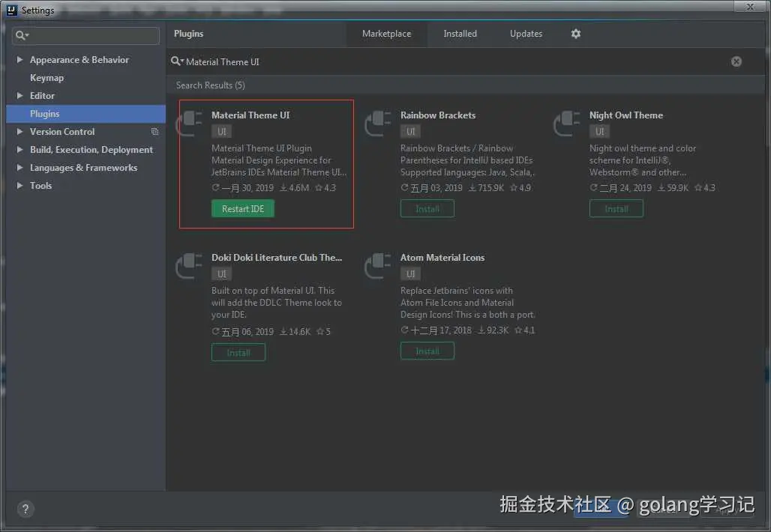Image resolution: width=771 pixels, height=532 pixels.
Task: Click the 14.6K download count
Action: pyautogui.click(x=295, y=332)
